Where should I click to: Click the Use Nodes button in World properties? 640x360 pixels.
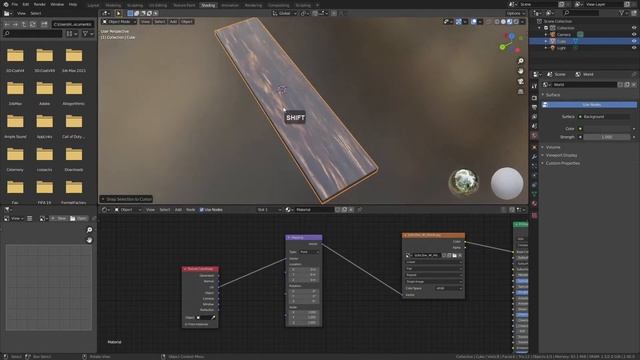point(589,105)
